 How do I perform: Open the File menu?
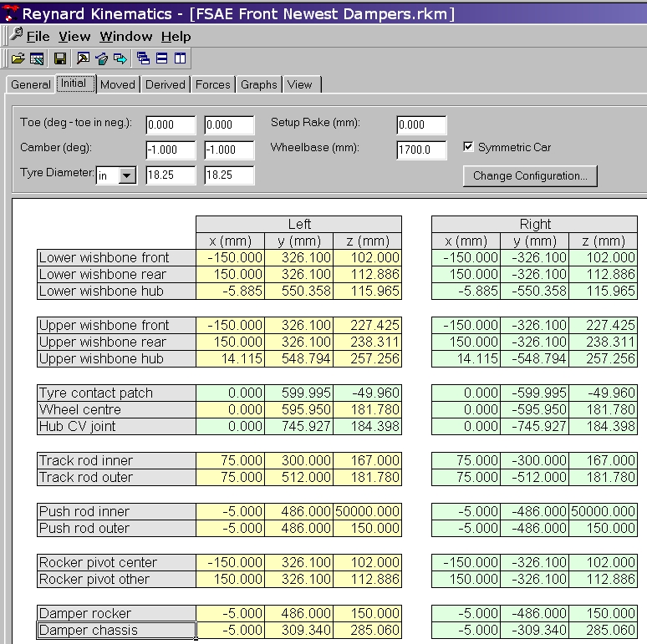pos(38,37)
